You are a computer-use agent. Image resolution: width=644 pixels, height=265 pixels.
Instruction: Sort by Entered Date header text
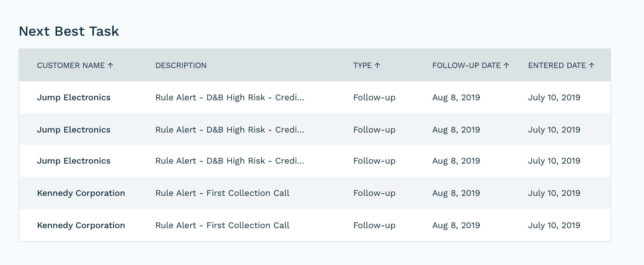pyautogui.click(x=557, y=65)
